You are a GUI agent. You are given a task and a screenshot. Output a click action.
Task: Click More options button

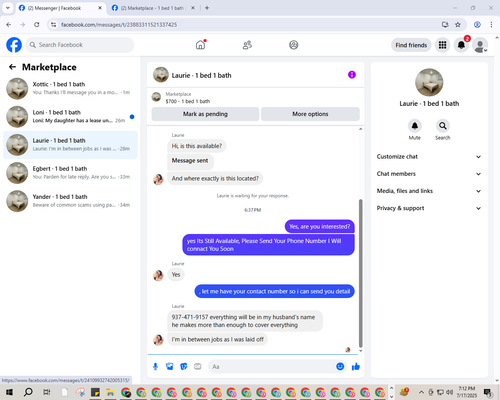[310, 114]
